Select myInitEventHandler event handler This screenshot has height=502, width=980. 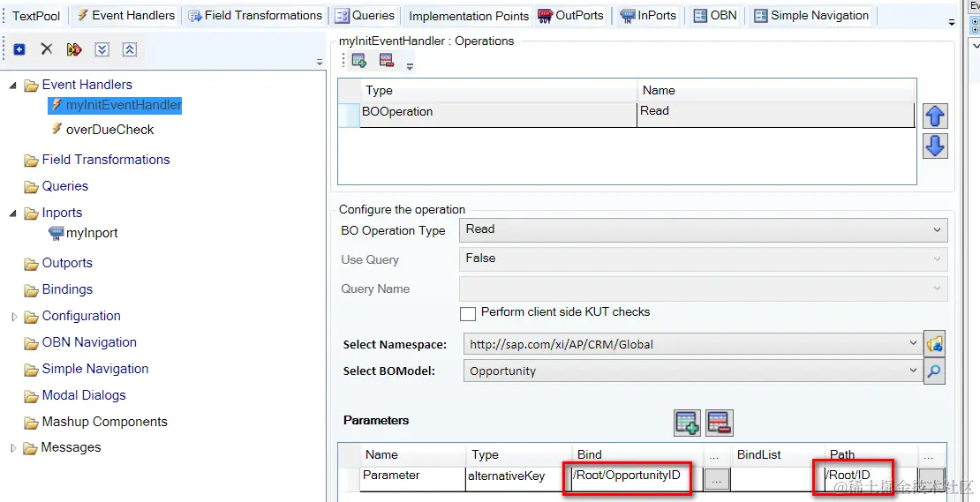(x=117, y=105)
